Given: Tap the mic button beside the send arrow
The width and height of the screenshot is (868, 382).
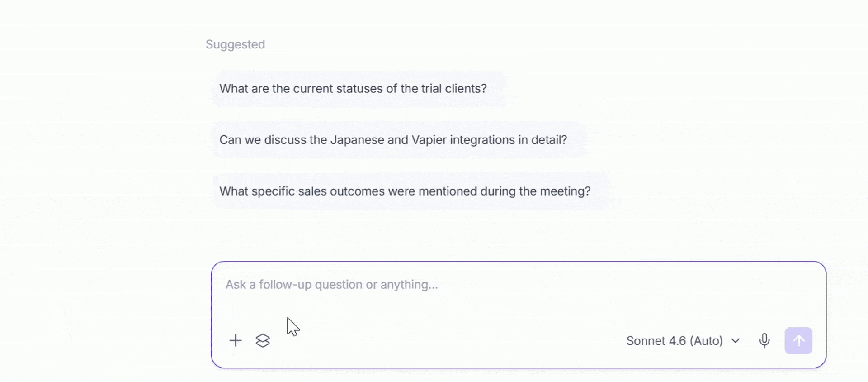Looking at the screenshot, I should (x=764, y=340).
